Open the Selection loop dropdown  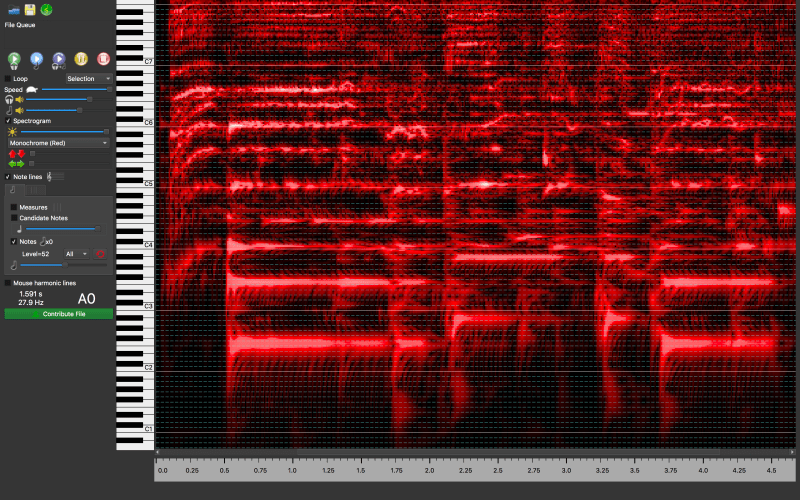[x=88, y=78]
